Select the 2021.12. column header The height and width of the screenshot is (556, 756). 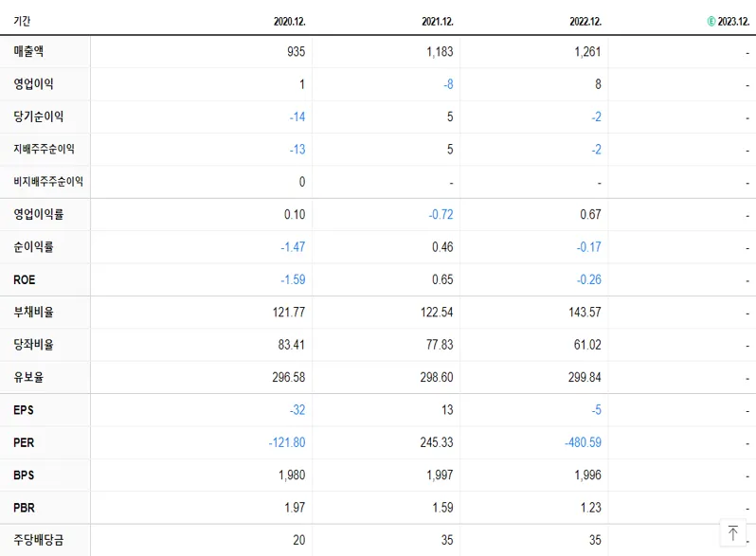(438, 21)
